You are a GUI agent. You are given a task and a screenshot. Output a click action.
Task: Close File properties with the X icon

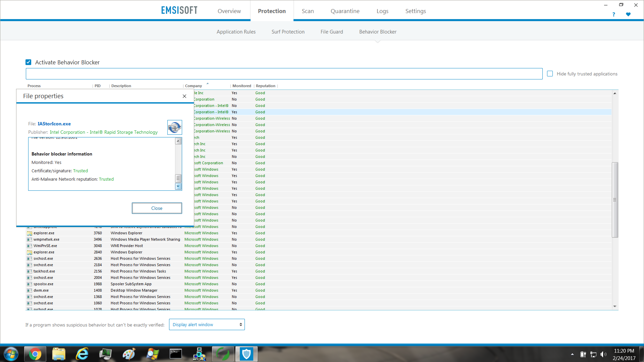coord(184,96)
